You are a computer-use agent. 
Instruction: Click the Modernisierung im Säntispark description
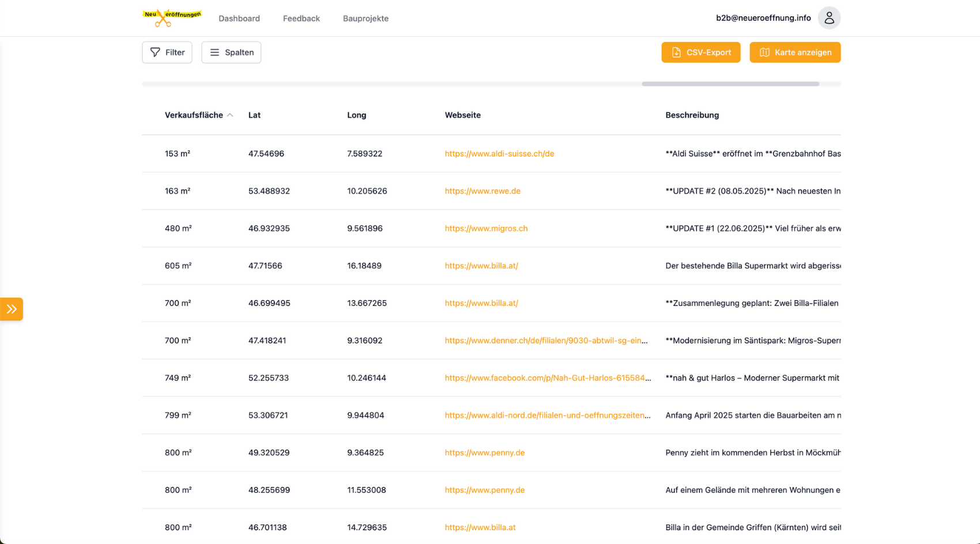pos(753,341)
